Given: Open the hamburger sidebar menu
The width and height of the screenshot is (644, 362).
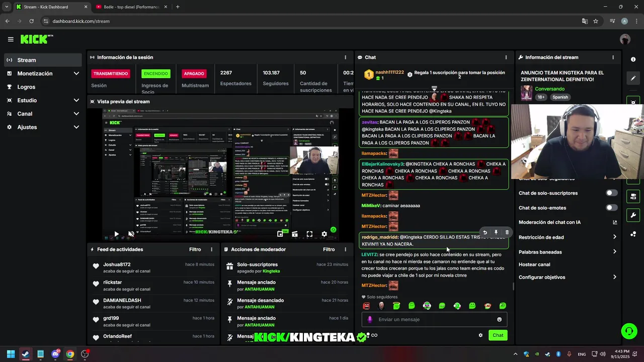Looking at the screenshot, I should 11,39.
